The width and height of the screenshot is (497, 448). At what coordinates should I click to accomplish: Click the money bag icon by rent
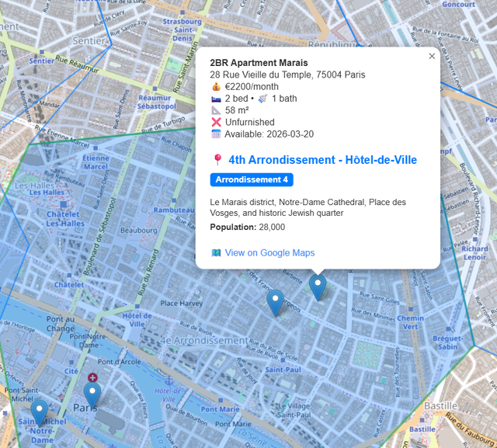216,86
